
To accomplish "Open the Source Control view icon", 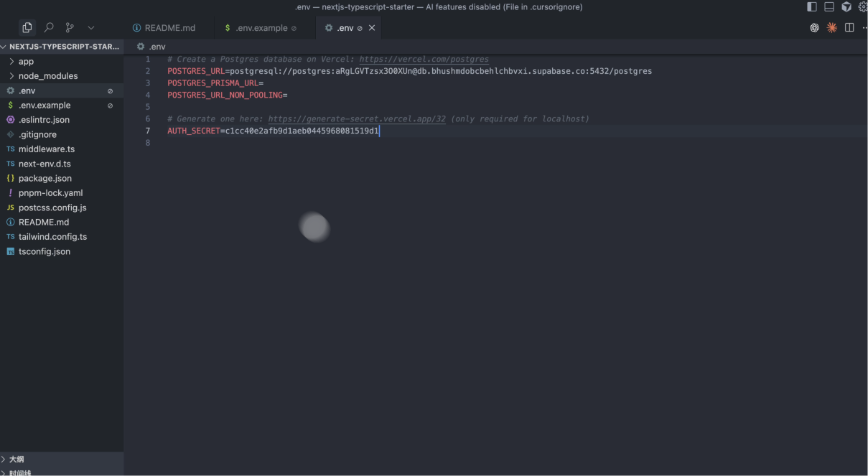I will click(x=70, y=27).
